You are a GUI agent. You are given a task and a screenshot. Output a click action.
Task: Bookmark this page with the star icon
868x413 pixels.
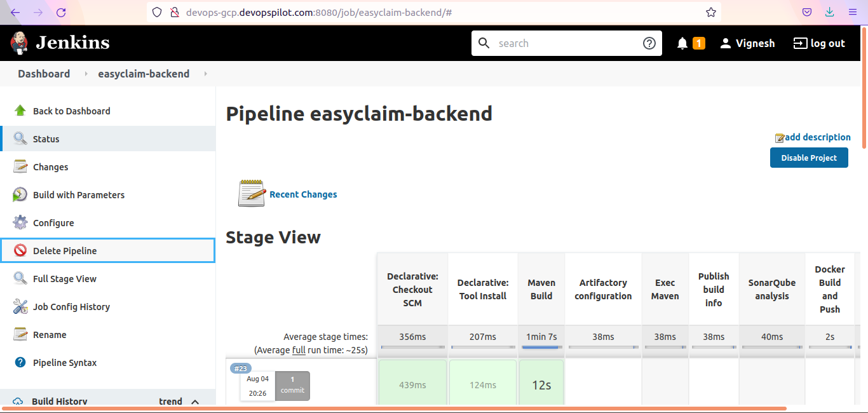[x=711, y=12]
